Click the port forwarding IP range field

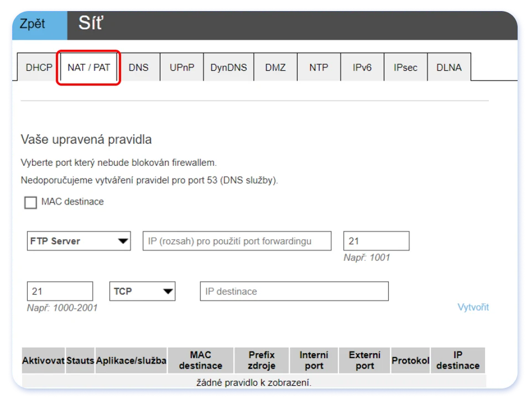point(237,241)
